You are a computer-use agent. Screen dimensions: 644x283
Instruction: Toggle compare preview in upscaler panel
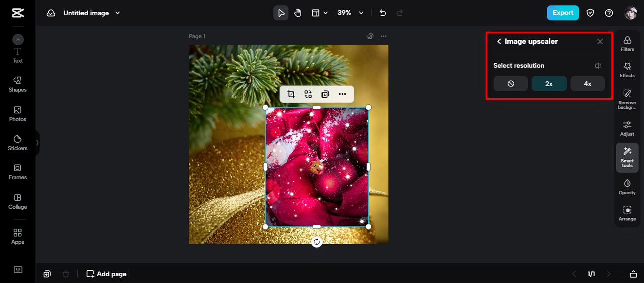(598, 66)
